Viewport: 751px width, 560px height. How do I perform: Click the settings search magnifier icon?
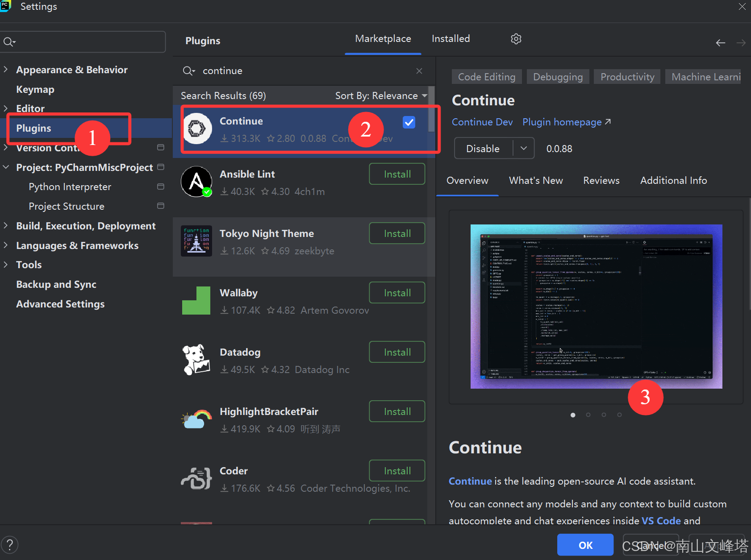(x=9, y=42)
